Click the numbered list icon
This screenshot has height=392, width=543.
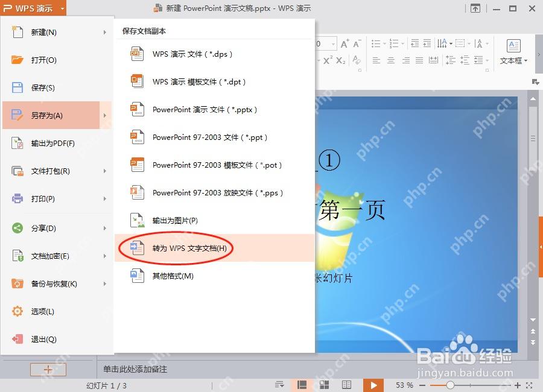pyautogui.click(x=394, y=43)
